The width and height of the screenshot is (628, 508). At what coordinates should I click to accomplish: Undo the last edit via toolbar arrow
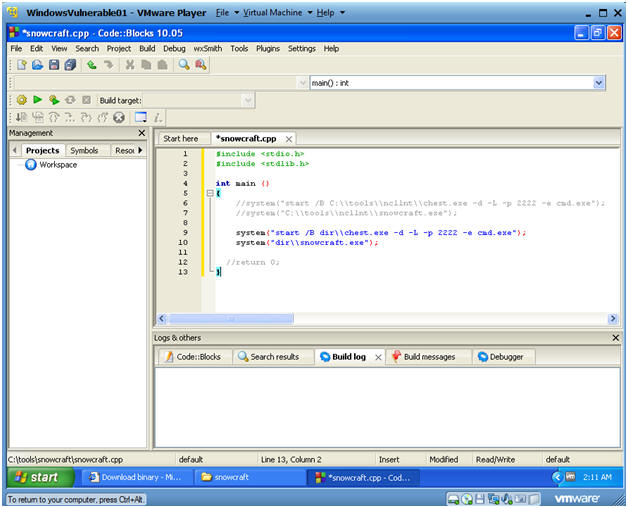pos(92,65)
